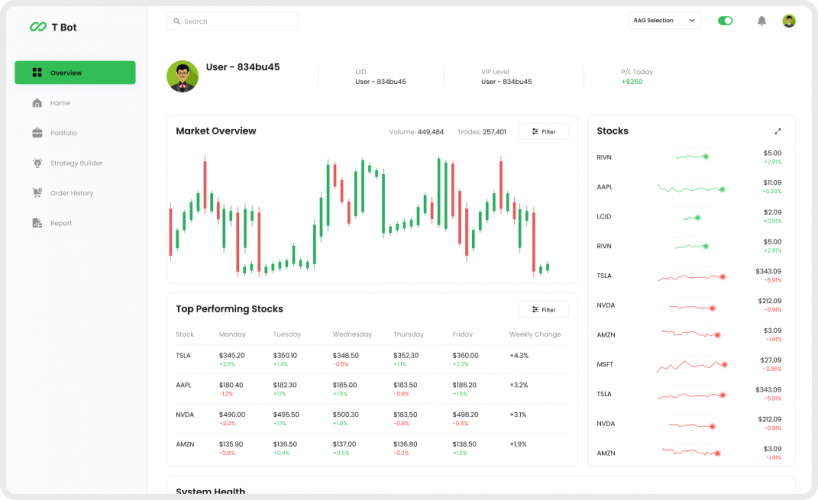Click the search magnifier icon

177,21
